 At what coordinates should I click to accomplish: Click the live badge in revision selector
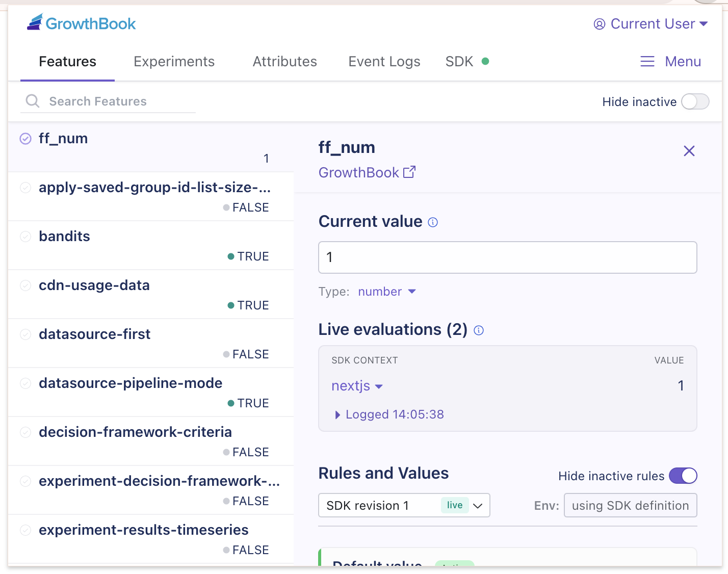coord(455,505)
